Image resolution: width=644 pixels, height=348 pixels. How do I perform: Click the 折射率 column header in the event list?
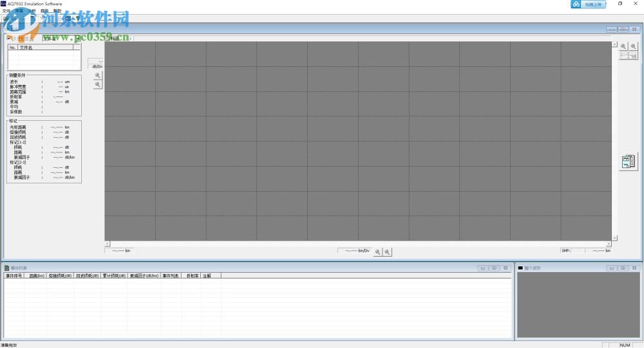pyautogui.click(x=191, y=276)
